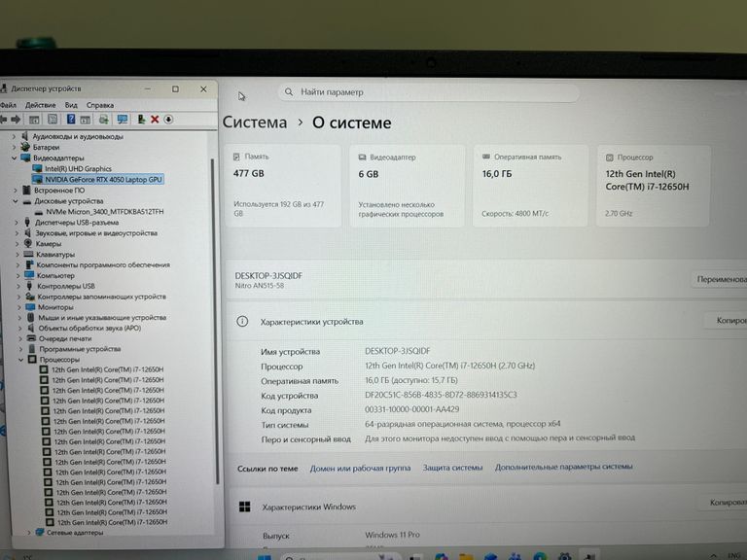747x560 pixels.
Task: Select Объекты обработки звука (APO)
Action: tap(89, 328)
